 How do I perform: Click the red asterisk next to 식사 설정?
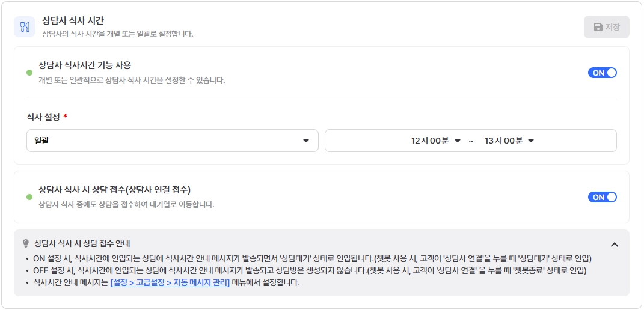coord(65,117)
